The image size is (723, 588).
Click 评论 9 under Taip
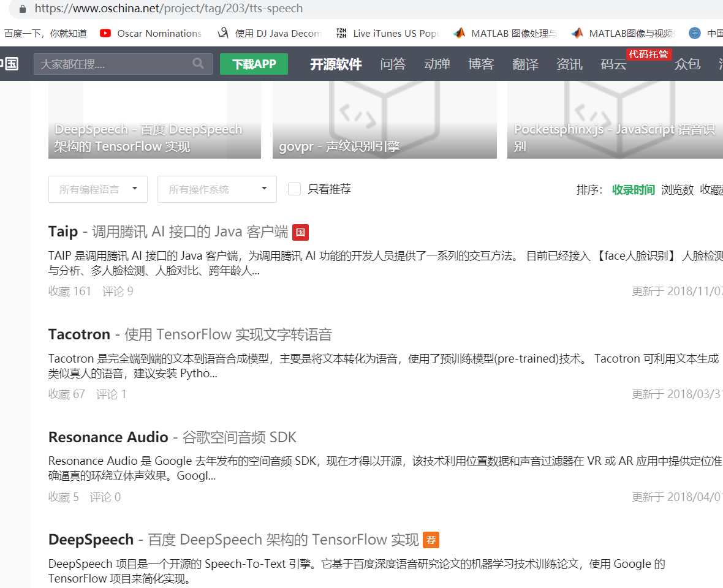[118, 291]
